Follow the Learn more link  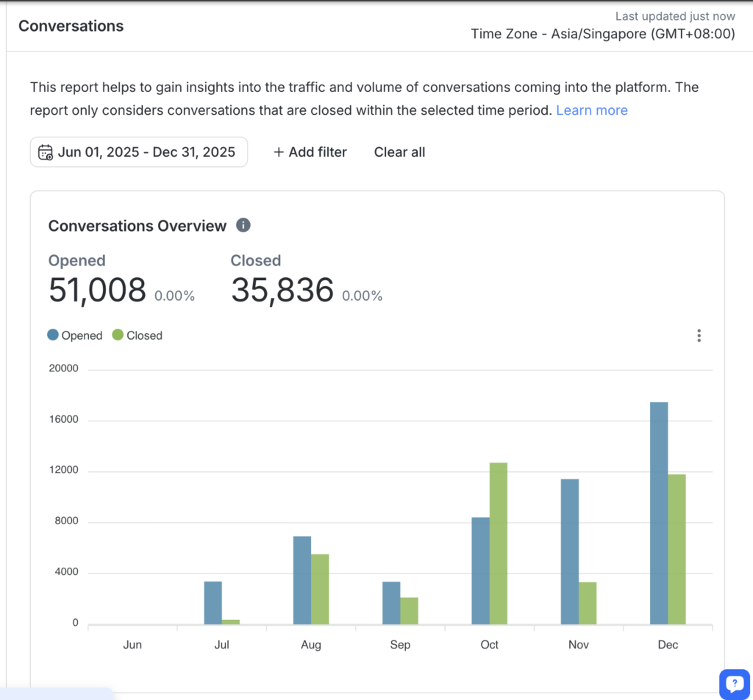click(591, 110)
